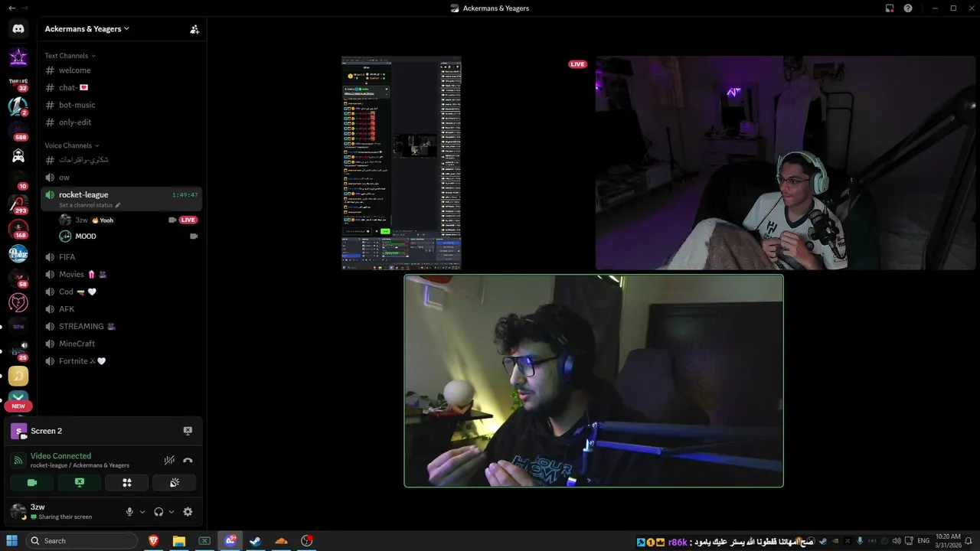The width and height of the screenshot is (980, 551).
Task: Open Windows notification bell
Action: coord(969,541)
